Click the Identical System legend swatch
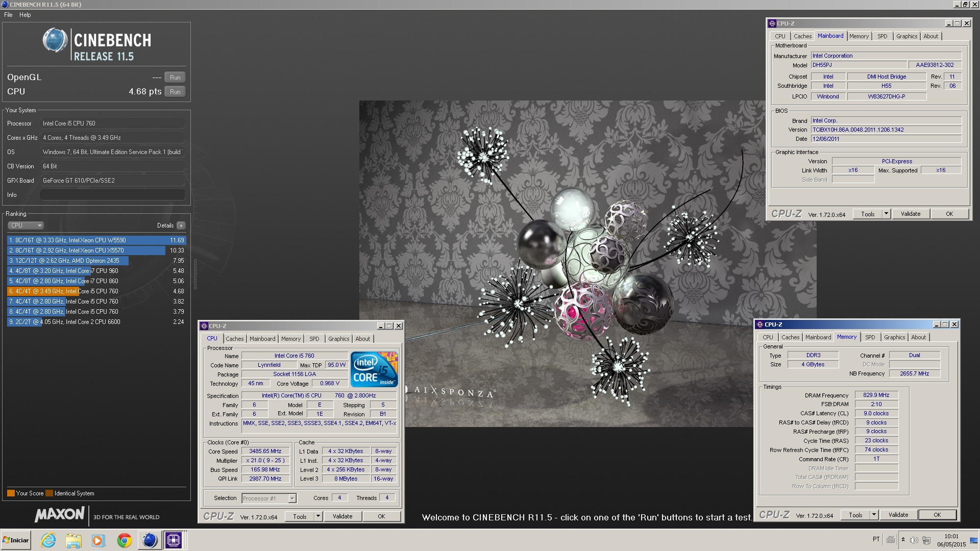 pyautogui.click(x=49, y=493)
